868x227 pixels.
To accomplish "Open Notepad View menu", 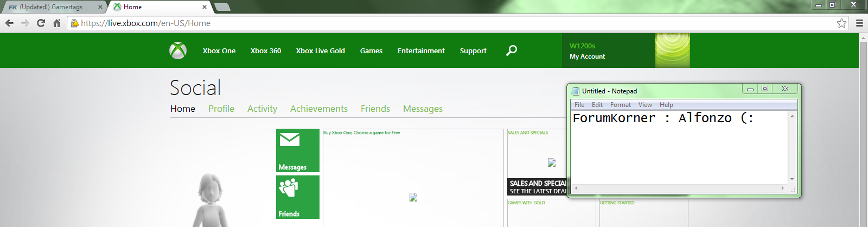I will coord(645,105).
